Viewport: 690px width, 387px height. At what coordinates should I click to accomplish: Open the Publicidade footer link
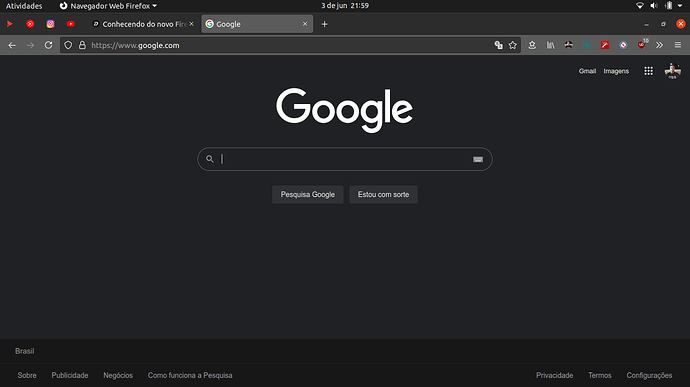[70, 375]
